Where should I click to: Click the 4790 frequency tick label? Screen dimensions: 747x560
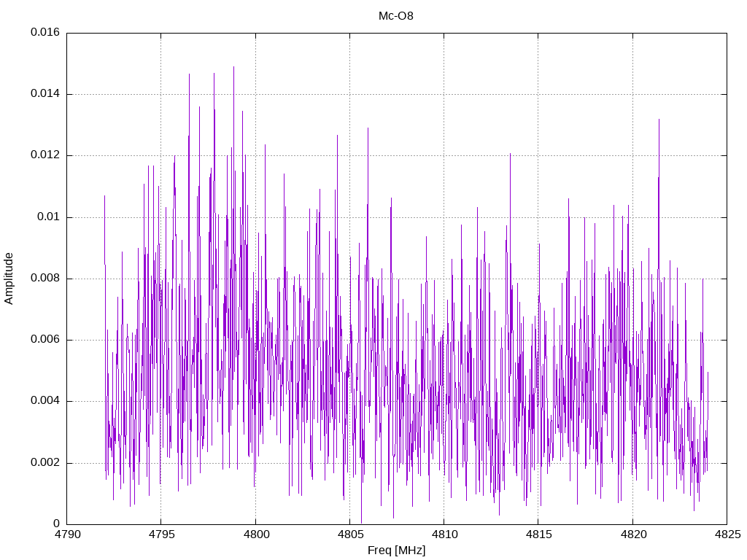click(x=68, y=534)
